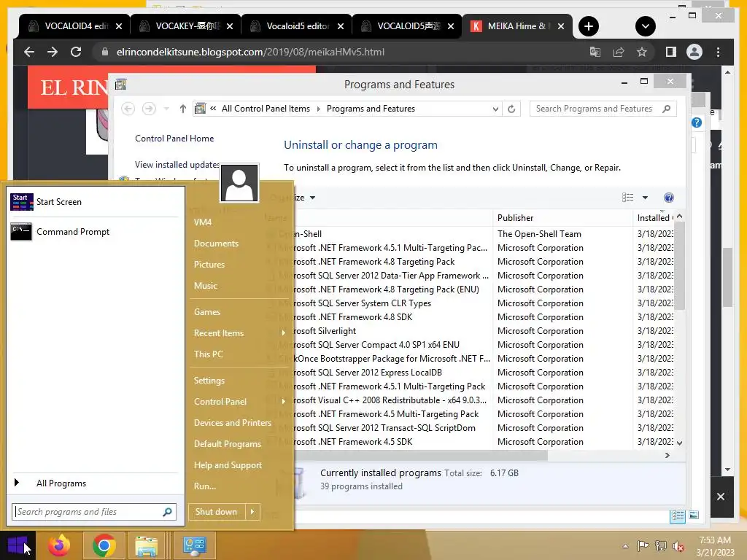This screenshot has height=560, width=747.
Task: Click the program list vertical scrollbar thumb
Action: [x=680, y=265]
